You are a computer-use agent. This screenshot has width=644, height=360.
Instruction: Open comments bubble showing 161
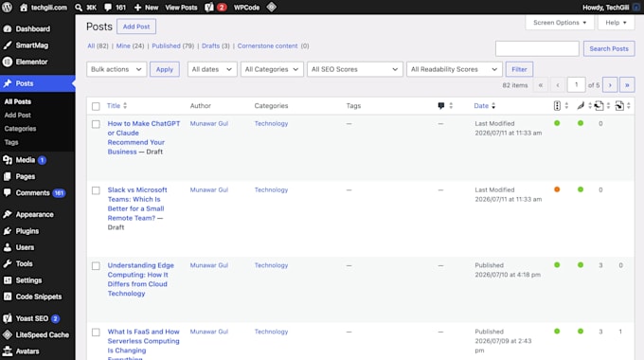(x=115, y=7)
